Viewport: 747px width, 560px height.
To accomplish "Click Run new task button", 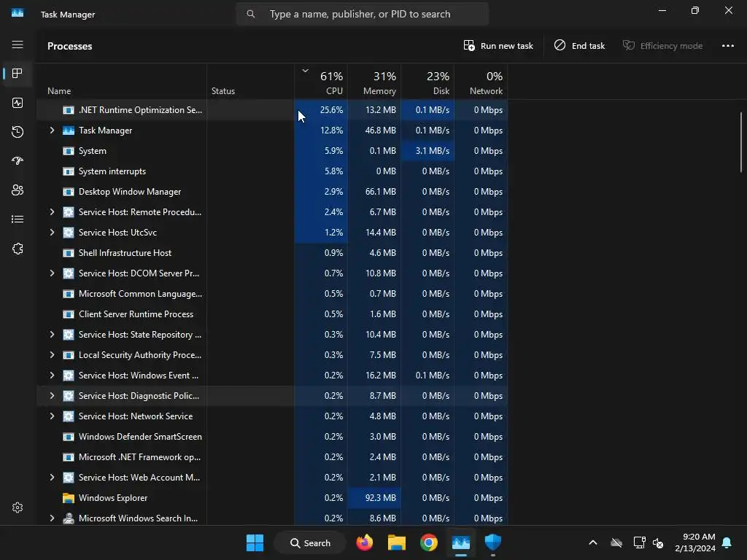I will (498, 46).
